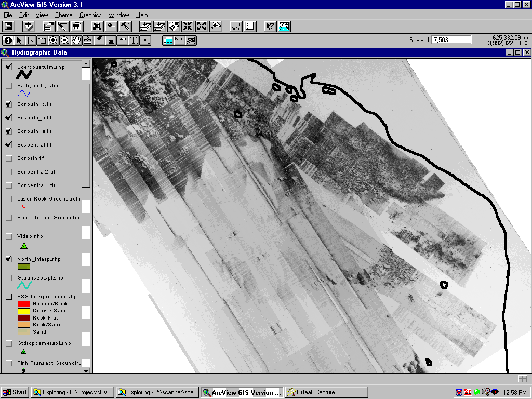Screen dimensions: 532x399
Task: Open the Draw Point tool dropdown
Action: click(x=146, y=41)
